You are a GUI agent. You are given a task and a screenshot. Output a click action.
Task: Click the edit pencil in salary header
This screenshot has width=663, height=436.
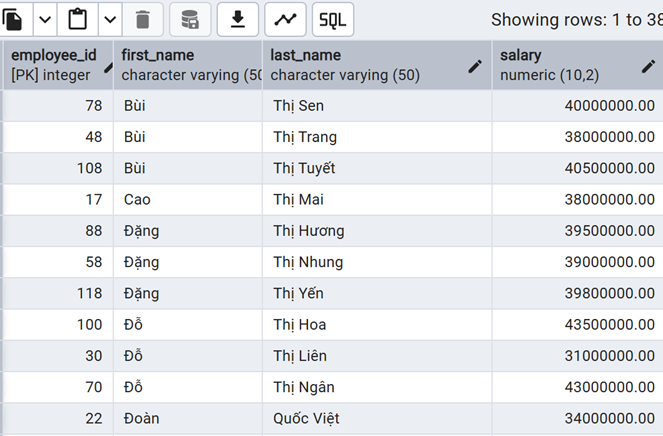648,66
